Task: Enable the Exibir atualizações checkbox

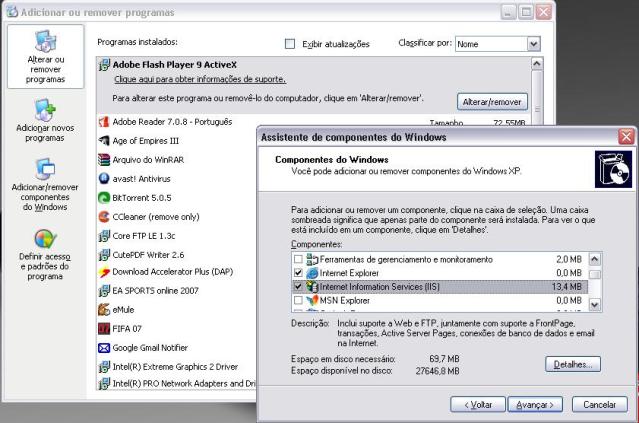Action: (x=291, y=44)
